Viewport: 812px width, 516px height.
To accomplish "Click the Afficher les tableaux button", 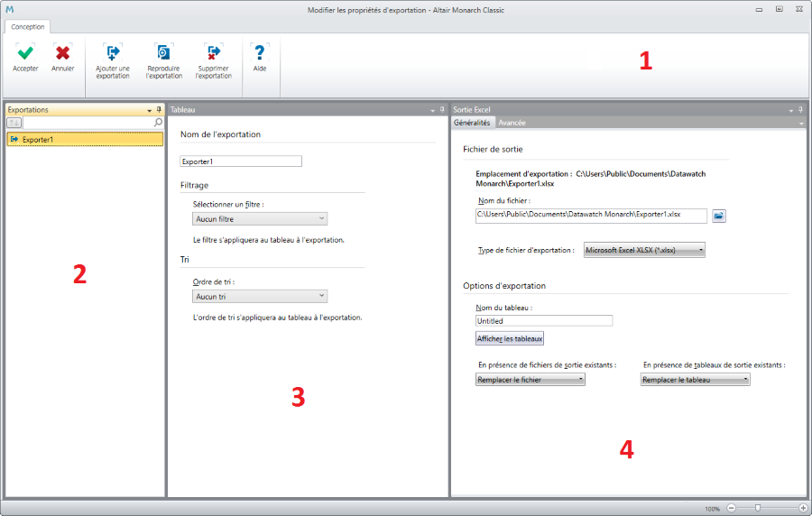I will click(510, 338).
